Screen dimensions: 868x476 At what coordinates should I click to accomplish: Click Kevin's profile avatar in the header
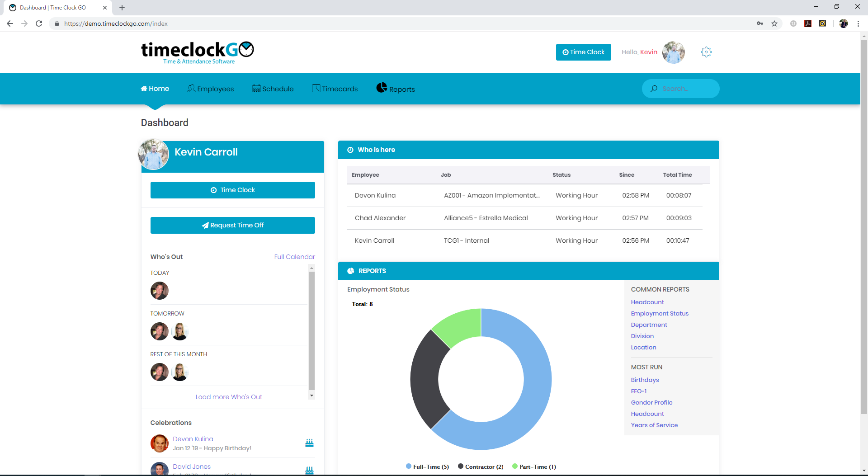tap(673, 52)
